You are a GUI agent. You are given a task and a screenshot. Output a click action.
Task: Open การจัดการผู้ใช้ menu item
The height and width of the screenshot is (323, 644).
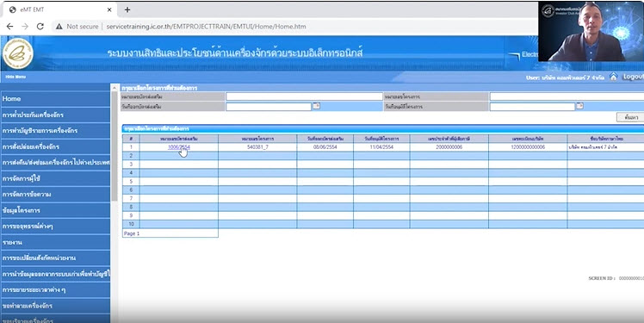point(55,178)
